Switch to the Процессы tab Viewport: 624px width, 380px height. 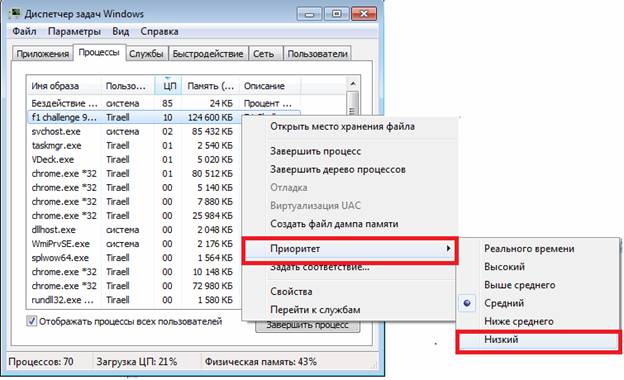(99, 53)
